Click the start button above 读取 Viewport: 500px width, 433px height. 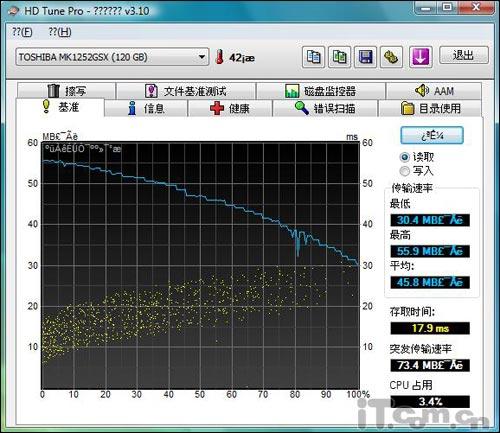(432, 135)
